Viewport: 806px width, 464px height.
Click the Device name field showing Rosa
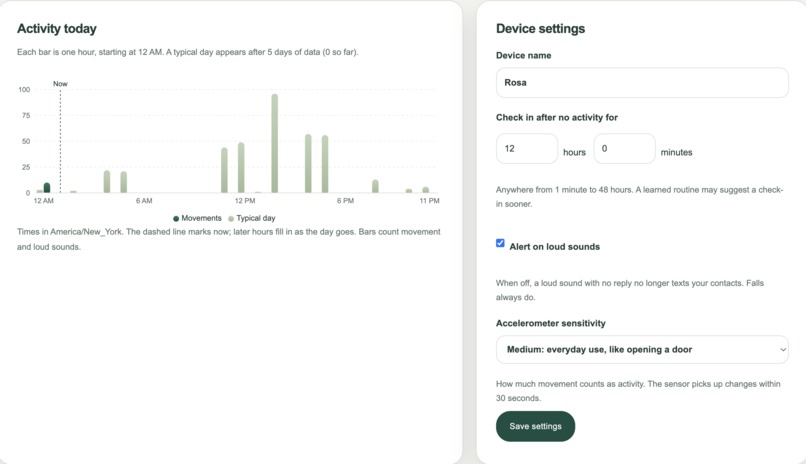642,83
